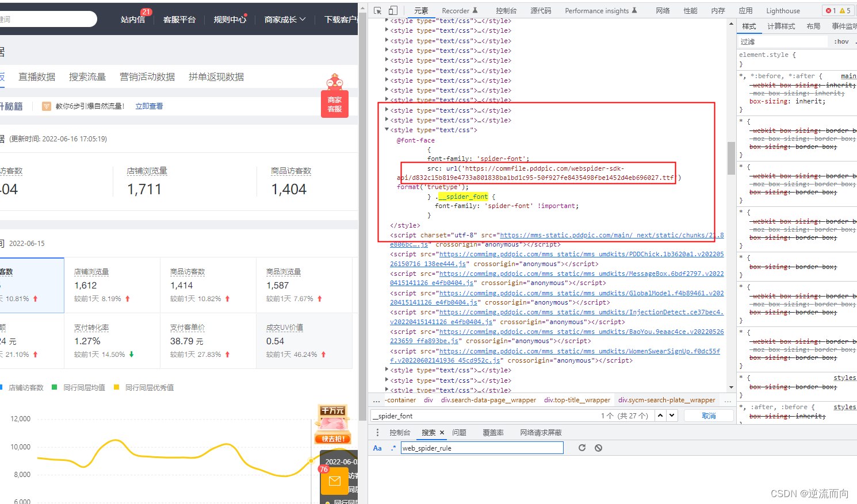Open Lighthouse tab

coord(783,10)
